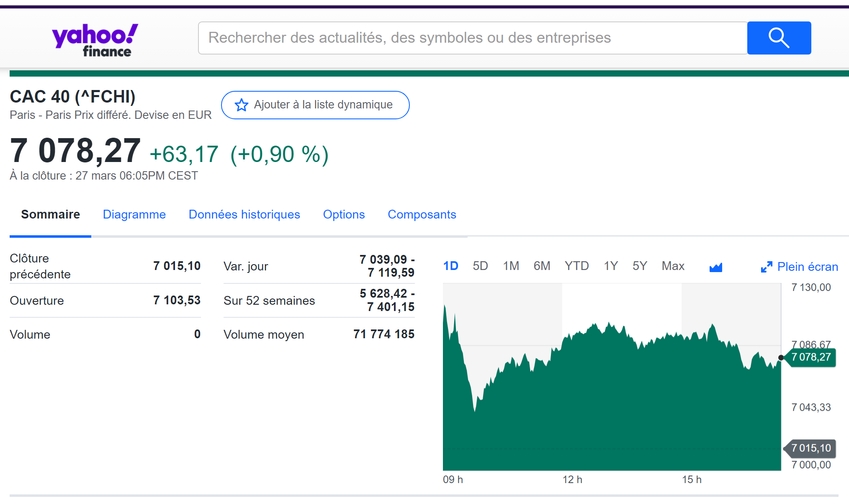
Task: Click the Ouverture label
Action: tap(37, 301)
